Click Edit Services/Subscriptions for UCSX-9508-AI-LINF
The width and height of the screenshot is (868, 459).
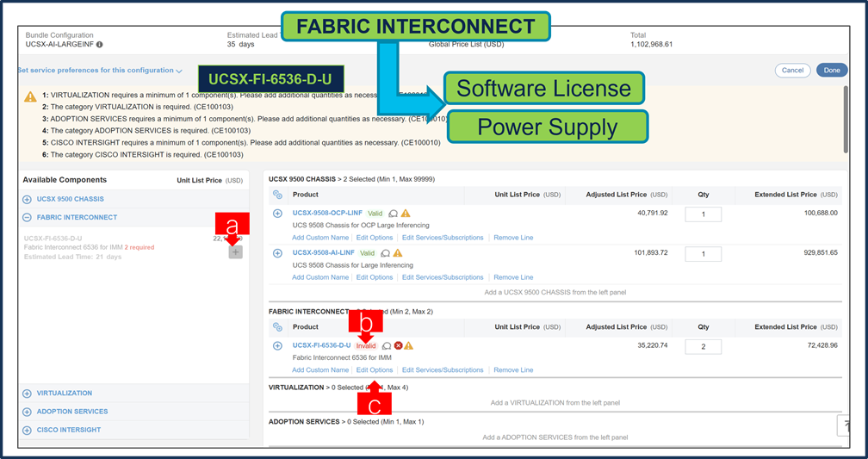pyautogui.click(x=443, y=277)
